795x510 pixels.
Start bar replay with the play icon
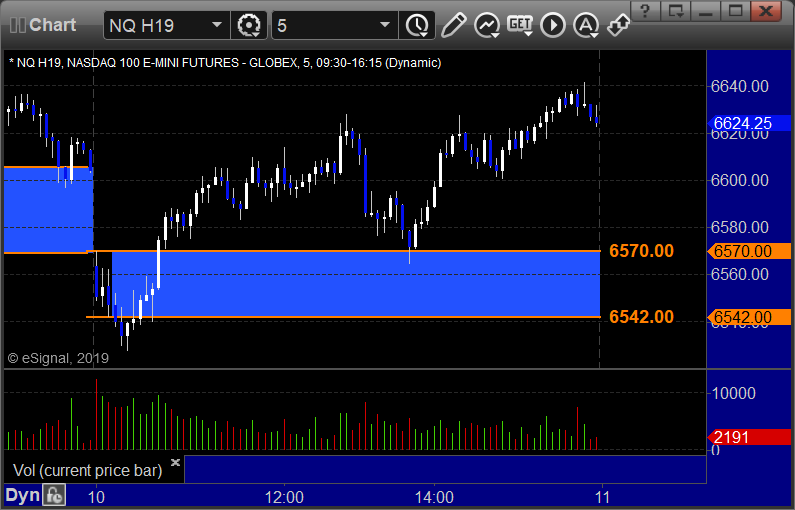coord(553,25)
